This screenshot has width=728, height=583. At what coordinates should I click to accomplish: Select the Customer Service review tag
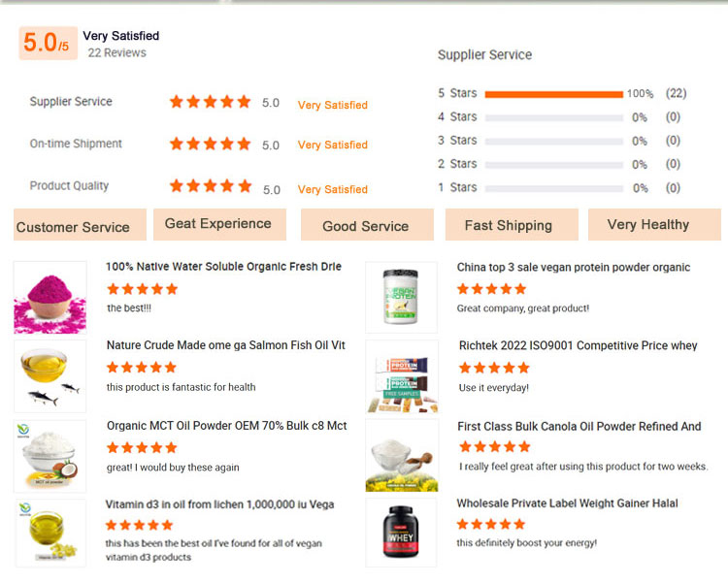[80, 225]
